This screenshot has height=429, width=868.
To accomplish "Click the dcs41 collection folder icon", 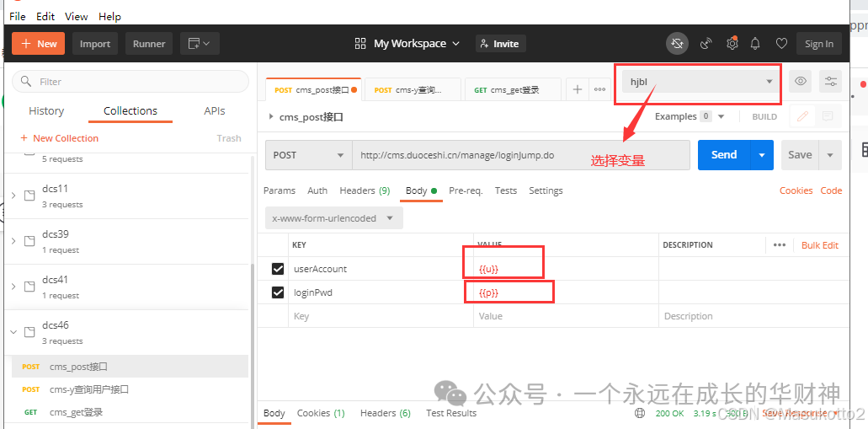I will [x=29, y=286].
